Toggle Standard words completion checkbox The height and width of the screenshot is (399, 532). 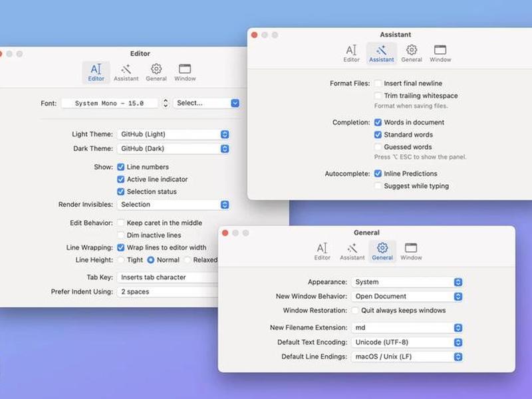click(378, 135)
